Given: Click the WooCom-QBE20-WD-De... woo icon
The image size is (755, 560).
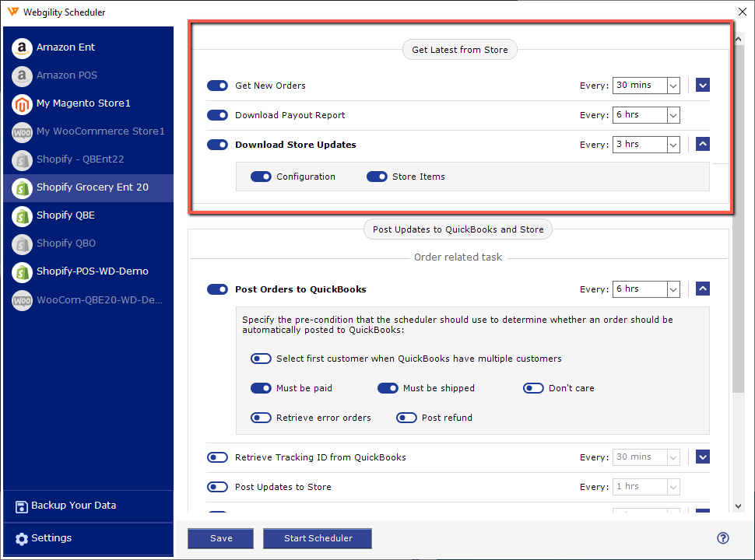Looking at the screenshot, I should [x=22, y=300].
